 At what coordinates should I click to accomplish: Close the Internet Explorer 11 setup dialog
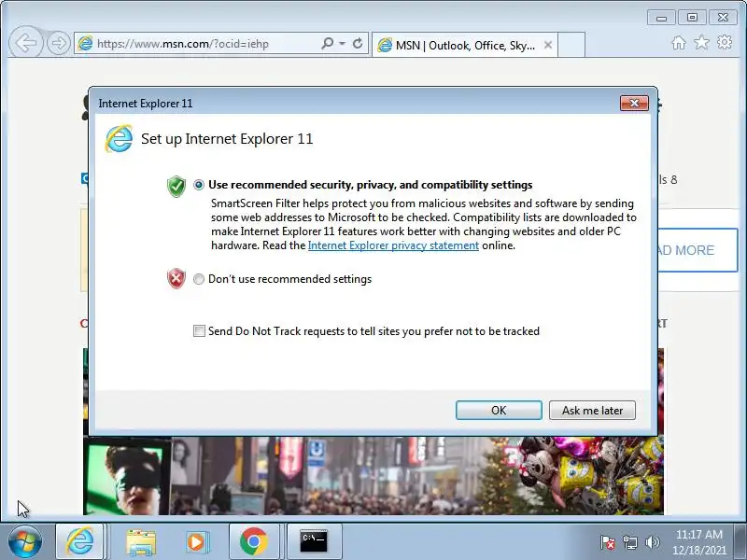point(634,103)
